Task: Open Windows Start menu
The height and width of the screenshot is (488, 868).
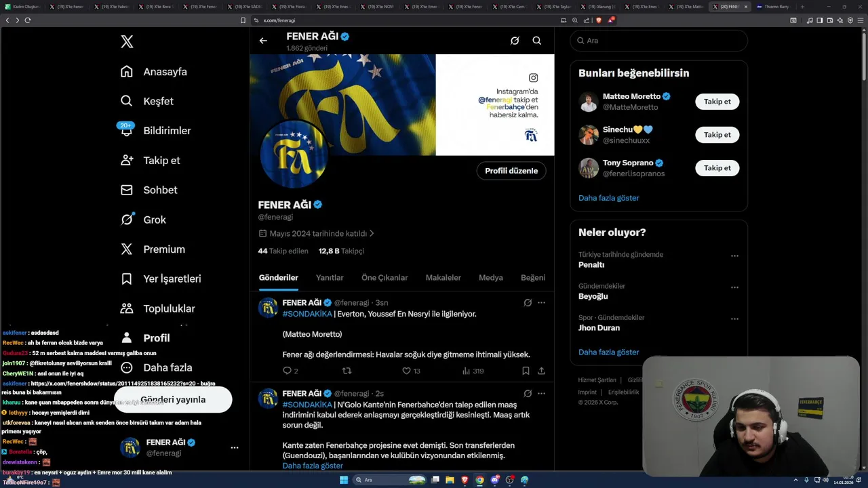Action: click(x=344, y=480)
